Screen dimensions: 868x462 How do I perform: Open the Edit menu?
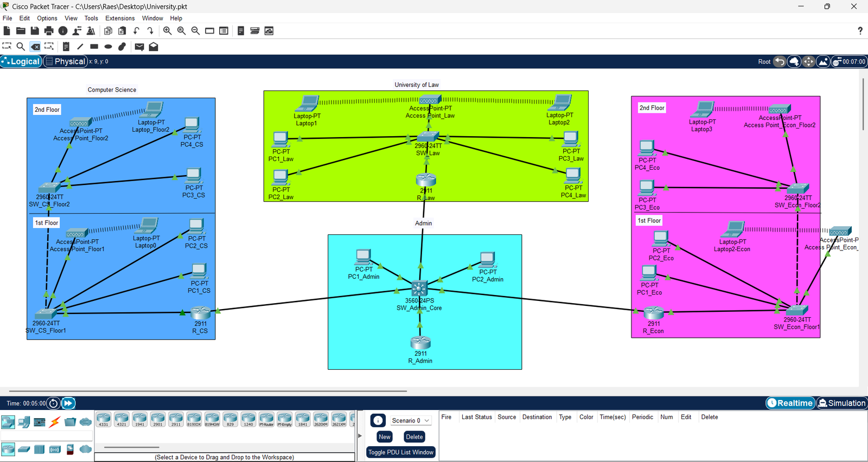coord(24,18)
